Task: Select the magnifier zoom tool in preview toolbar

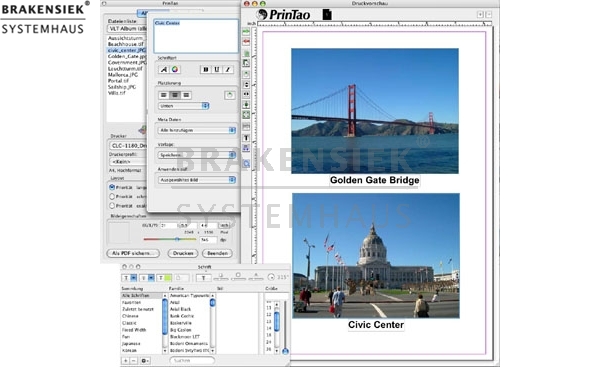Action: 246,164
